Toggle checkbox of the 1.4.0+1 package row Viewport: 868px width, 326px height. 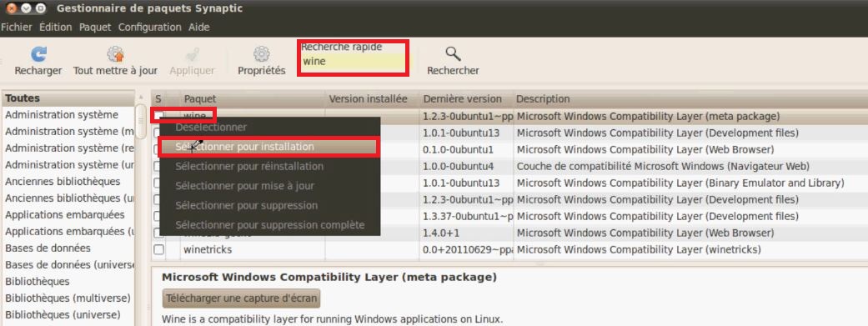click(157, 233)
